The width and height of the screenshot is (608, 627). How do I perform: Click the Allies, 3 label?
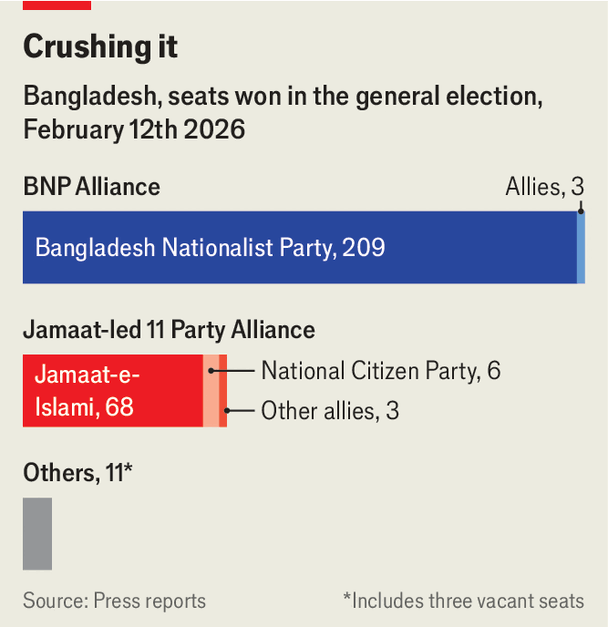pyautogui.click(x=545, y=187)
